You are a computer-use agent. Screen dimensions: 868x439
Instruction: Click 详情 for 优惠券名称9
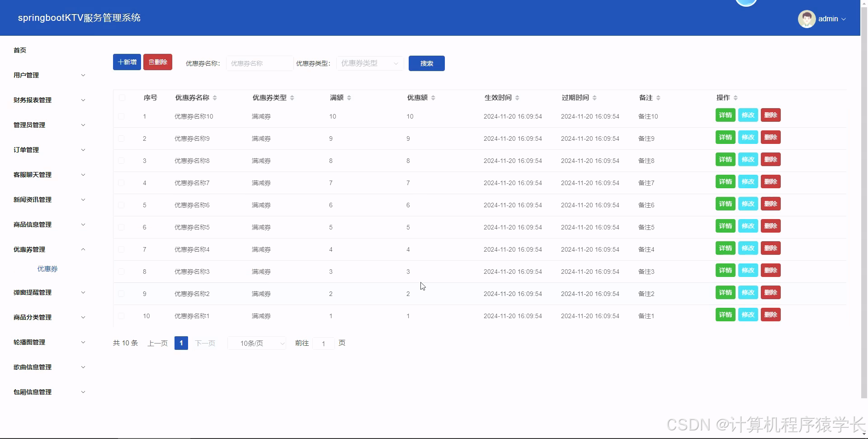coord(725,137)
